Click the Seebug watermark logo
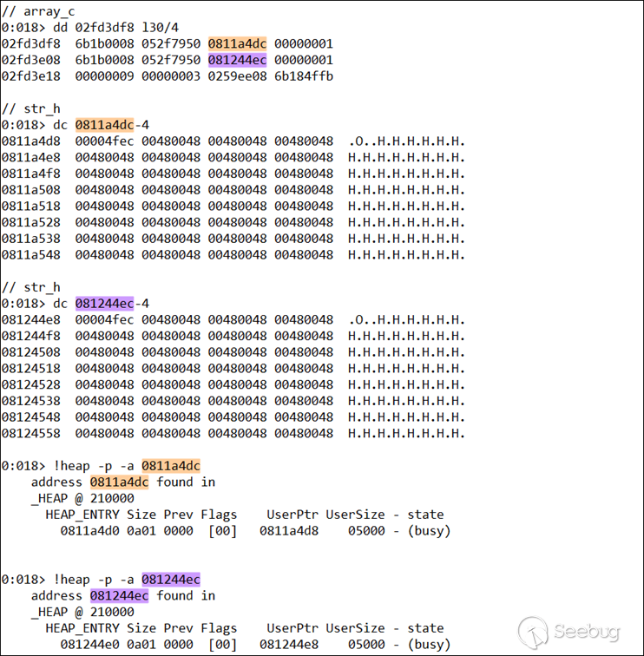The width and height of the screenshot is (644, 656). (x=569, y=631)
